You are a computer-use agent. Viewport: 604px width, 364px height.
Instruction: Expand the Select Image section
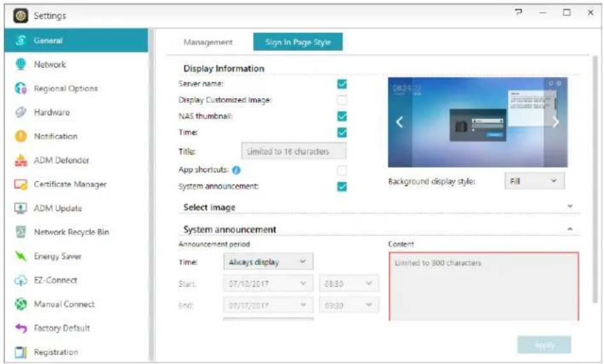[x=570, y=206]
